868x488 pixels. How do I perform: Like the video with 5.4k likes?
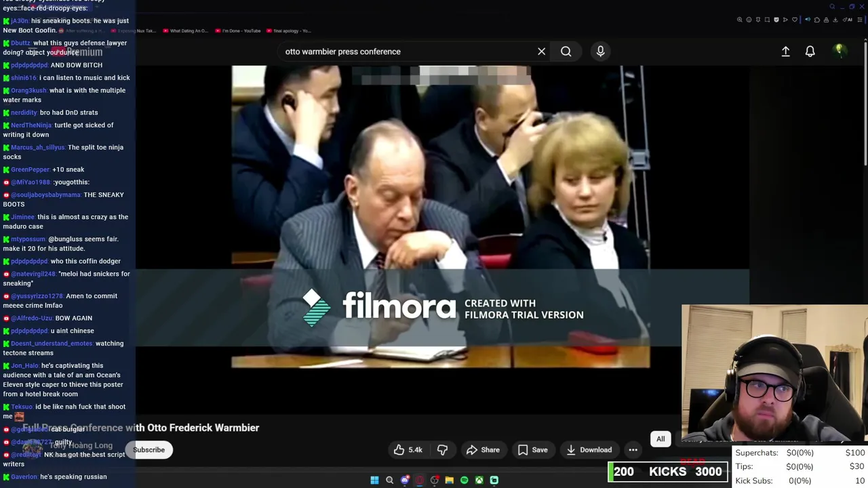tap(408, 449)
